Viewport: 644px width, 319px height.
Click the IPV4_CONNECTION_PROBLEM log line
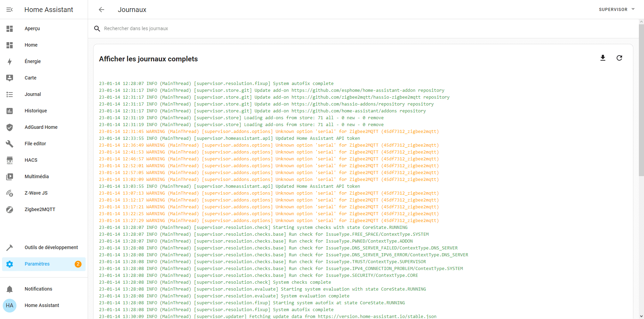click(281, 269)
